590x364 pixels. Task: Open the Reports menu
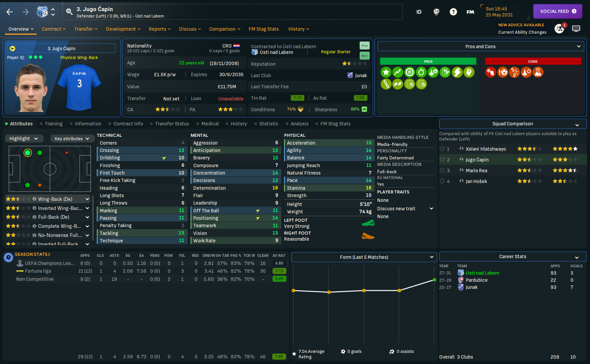[160, 29]
